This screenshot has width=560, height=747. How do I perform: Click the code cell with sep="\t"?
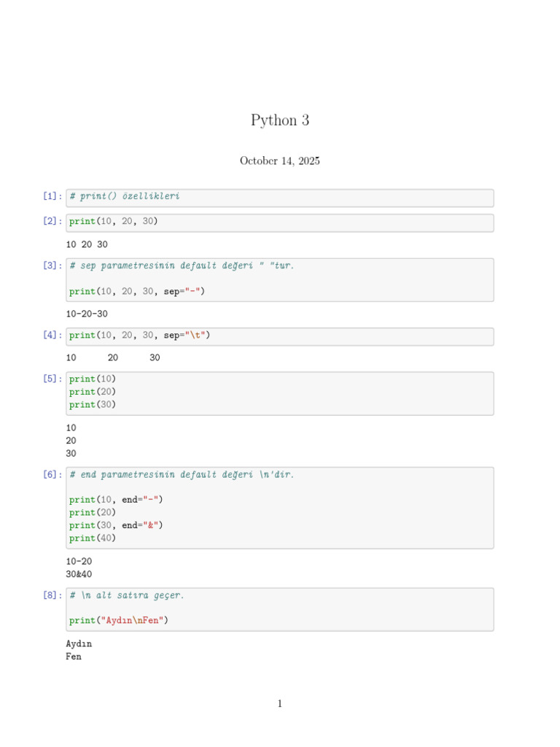(x=140, y=336)
